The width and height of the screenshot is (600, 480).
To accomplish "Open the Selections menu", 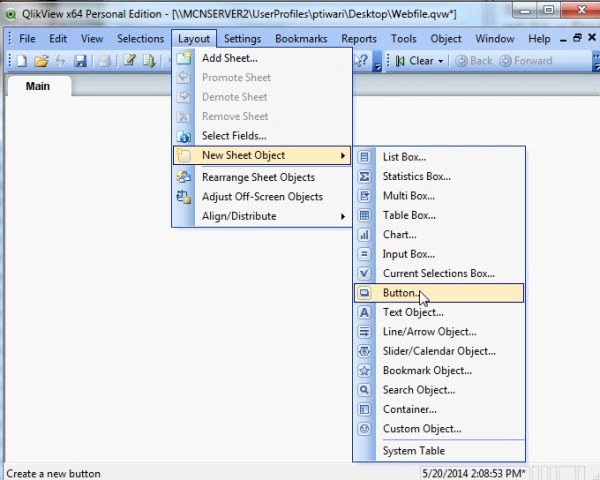I will click(x=140, y=39).
